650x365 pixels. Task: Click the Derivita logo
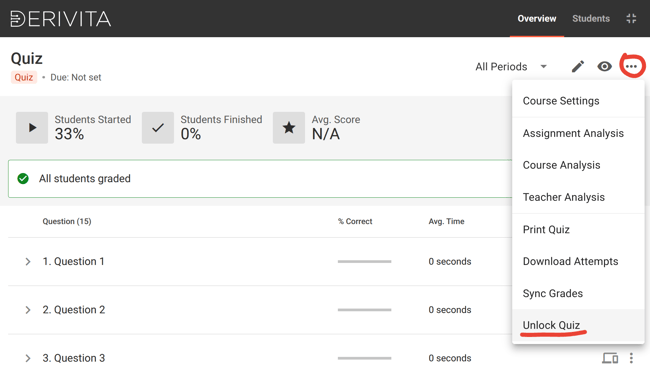pos(61,19)
